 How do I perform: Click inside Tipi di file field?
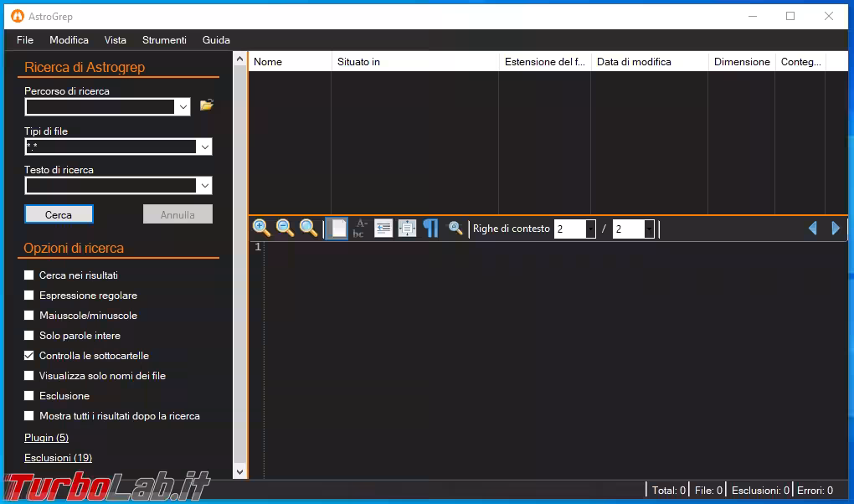click(111, 147)
